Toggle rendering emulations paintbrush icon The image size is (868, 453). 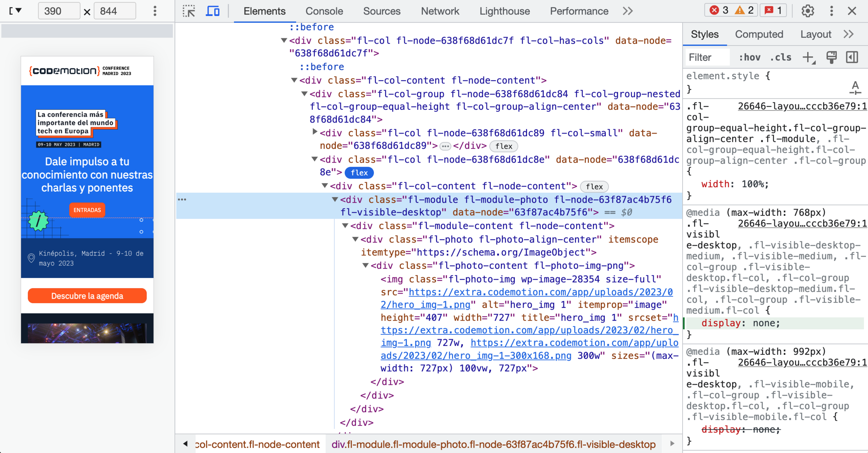[x=832, y=57]
